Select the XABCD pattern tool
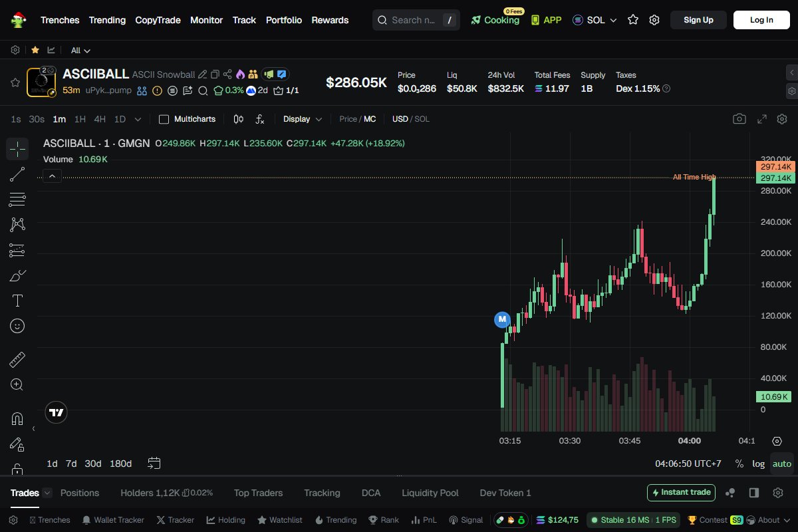The height and width of the screenshot is (532, 798). [x=17, y=225]
